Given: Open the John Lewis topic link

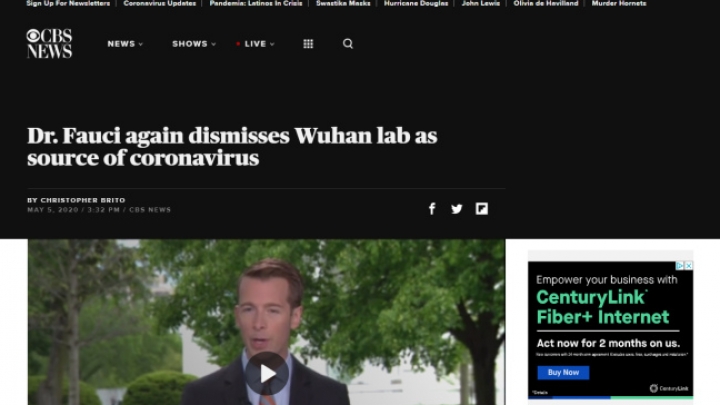Looking at the screenshot, I should 481,3.
